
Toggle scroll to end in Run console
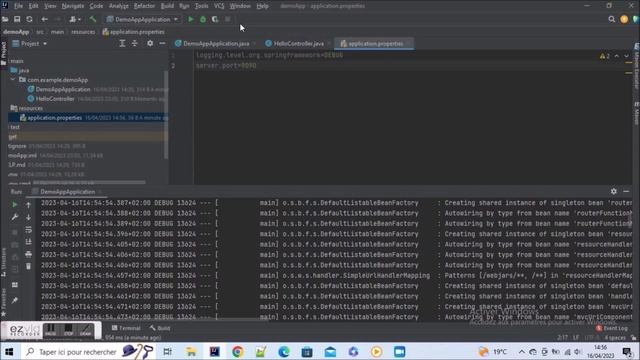(29, 242)
